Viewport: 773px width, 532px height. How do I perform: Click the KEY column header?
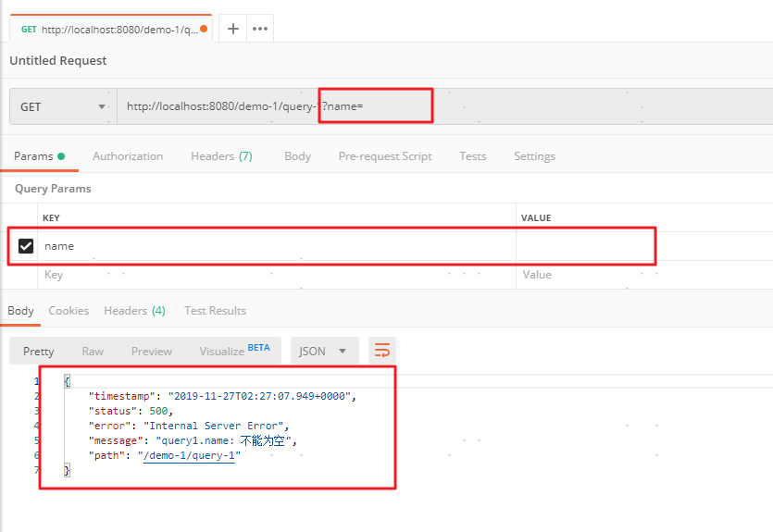pyautogui.click(x=51, y=217)
